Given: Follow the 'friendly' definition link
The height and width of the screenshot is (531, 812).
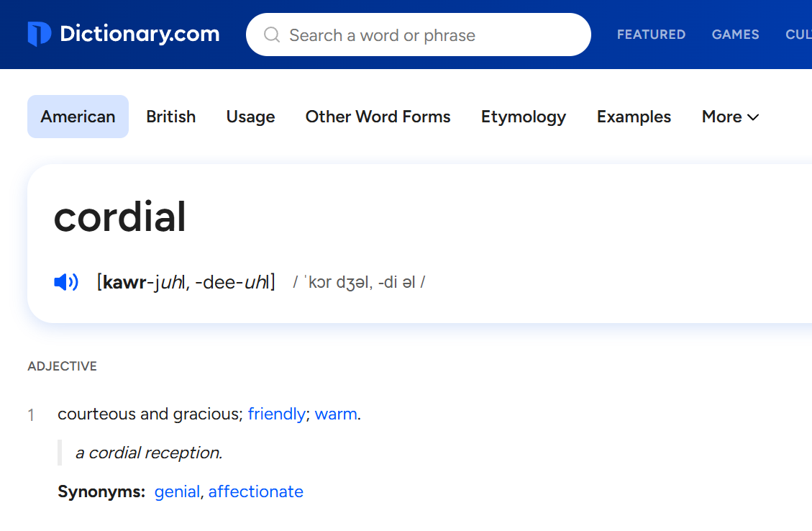Looking at the screenshot, I should point(276,414).
